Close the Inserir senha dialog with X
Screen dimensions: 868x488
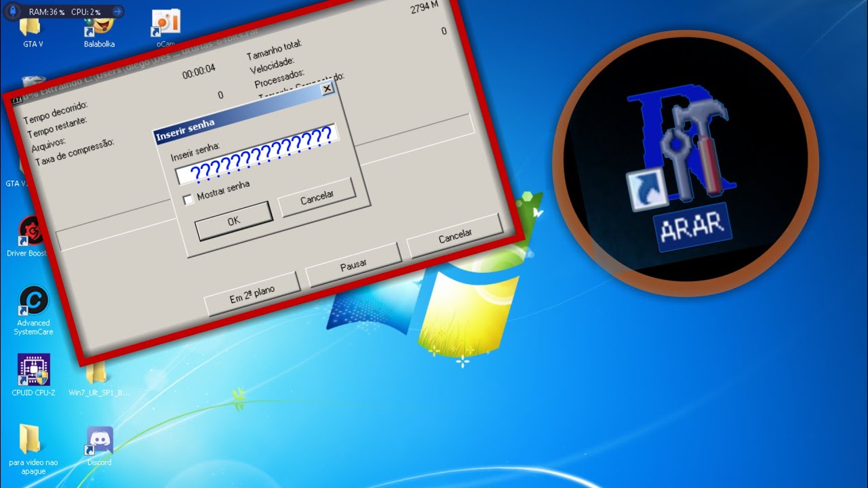point(327,89)
